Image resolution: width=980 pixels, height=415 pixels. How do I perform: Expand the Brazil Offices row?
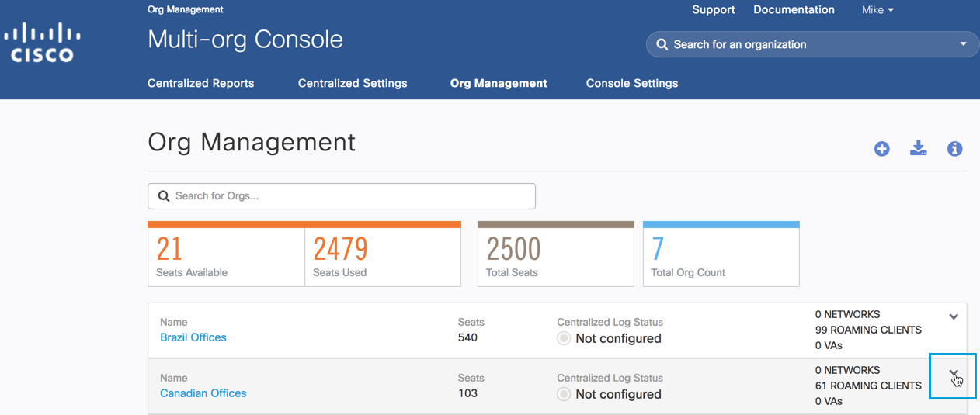pos(954,316)
